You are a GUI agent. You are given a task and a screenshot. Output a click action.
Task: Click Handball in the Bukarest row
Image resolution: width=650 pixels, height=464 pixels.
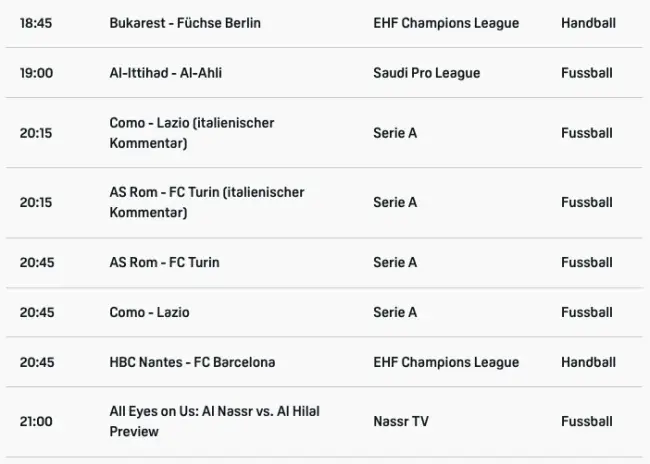tap(586, 23)
